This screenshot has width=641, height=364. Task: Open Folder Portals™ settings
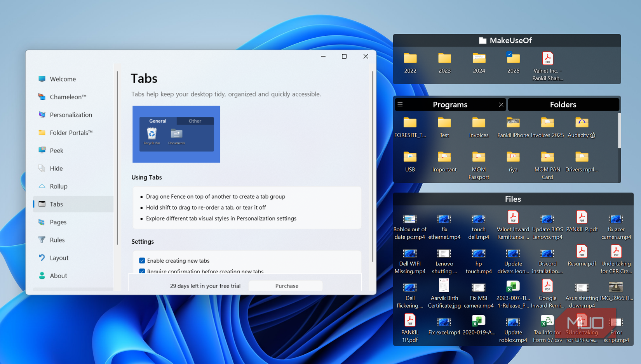71,132
